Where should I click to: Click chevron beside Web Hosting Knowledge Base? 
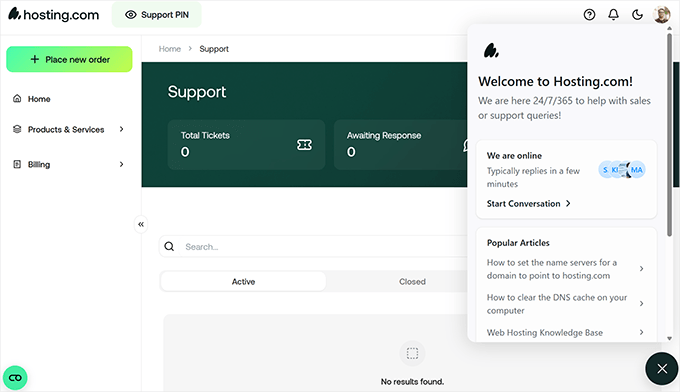[x=641, y=332]
